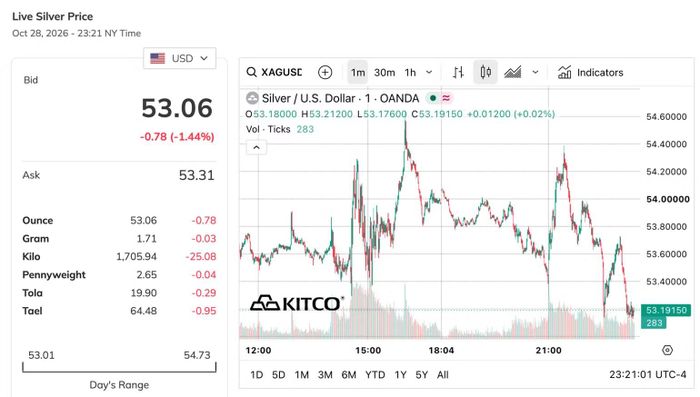This screenshot has height=397, width=700.
Task: Click the All range button
Action: point(442,375)
